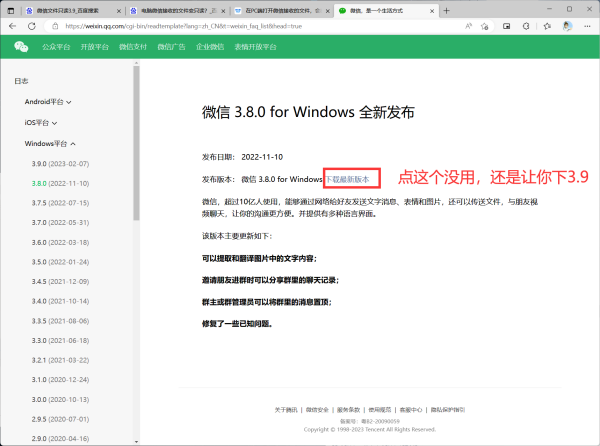Viewport: 600px width, 446px height.
Task: Collapse the Windows平台 section in the sidebar
Action: [50, 144]
